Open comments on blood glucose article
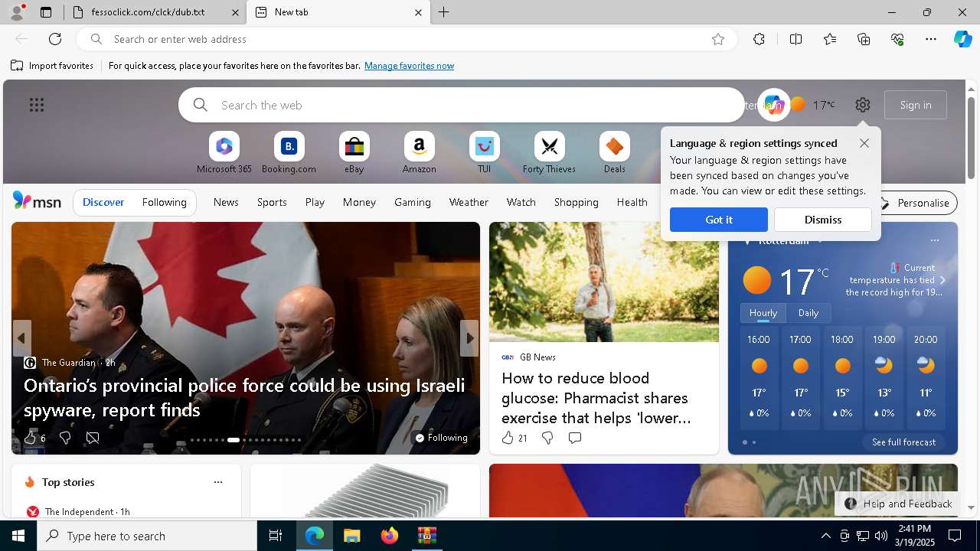 coord(575,438)
